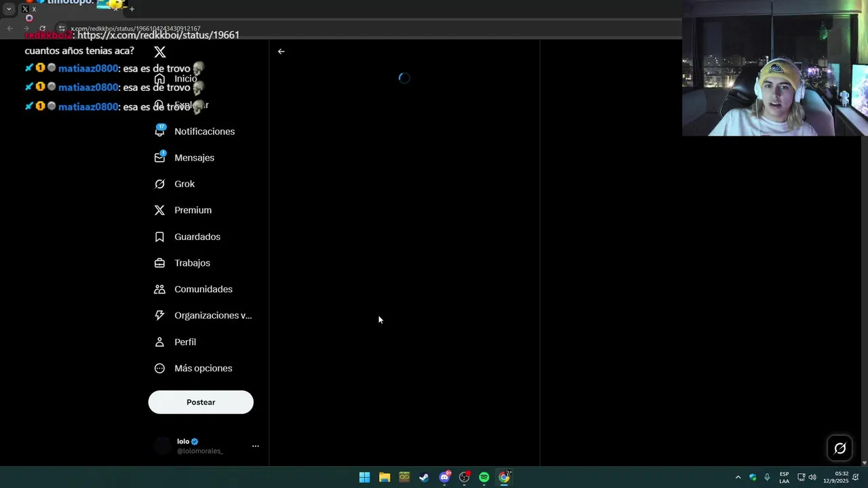Viewport: 868px width, 488px height.
Task: Open the Minecraft-style taskbar app
Action: [x=404, y=477]
